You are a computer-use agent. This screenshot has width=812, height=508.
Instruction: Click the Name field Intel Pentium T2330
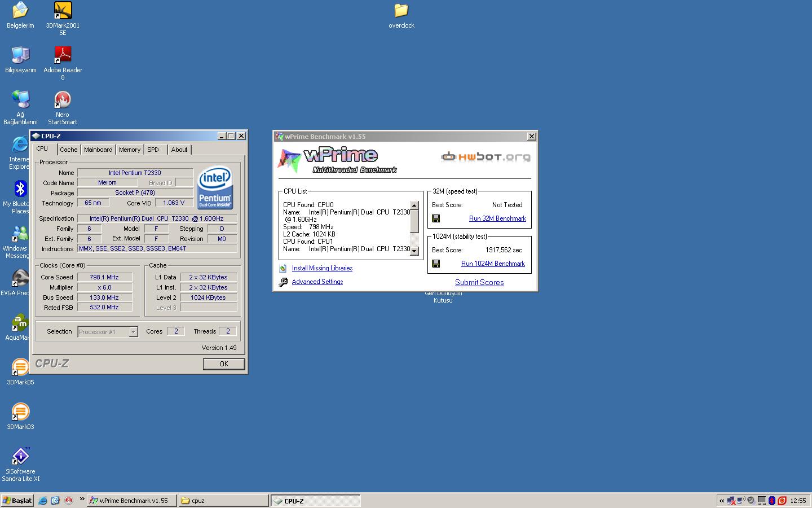(x=135, y=173)
